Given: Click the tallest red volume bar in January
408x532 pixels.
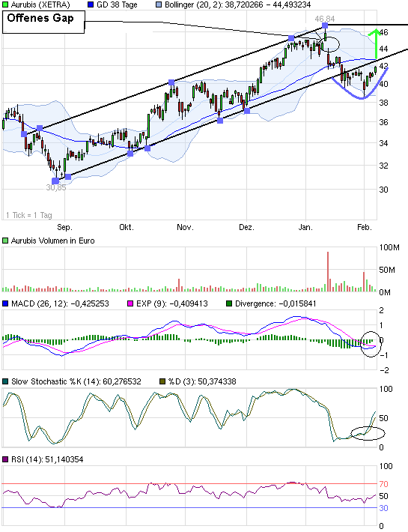Looking at the screenshot, I should 328,271.
